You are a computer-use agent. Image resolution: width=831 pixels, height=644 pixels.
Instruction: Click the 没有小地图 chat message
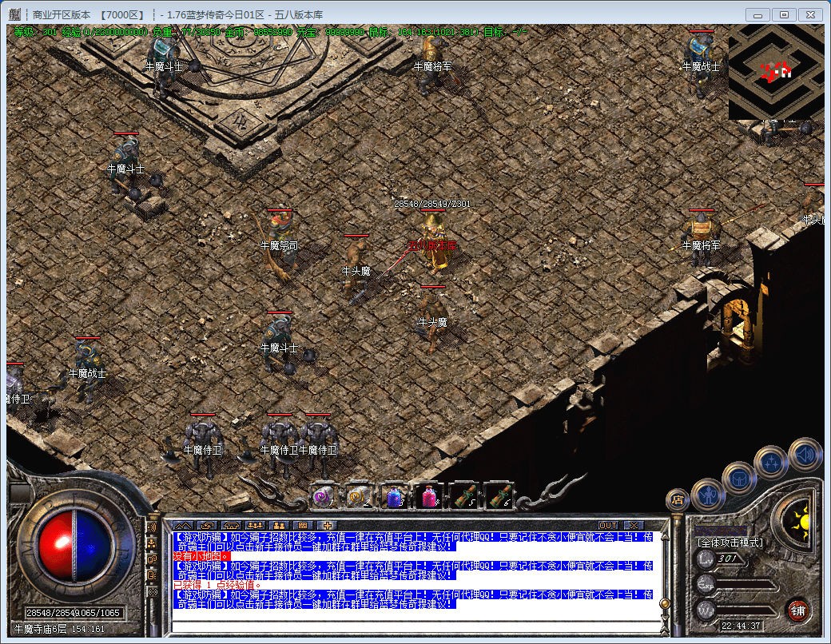tap(202, 557)
